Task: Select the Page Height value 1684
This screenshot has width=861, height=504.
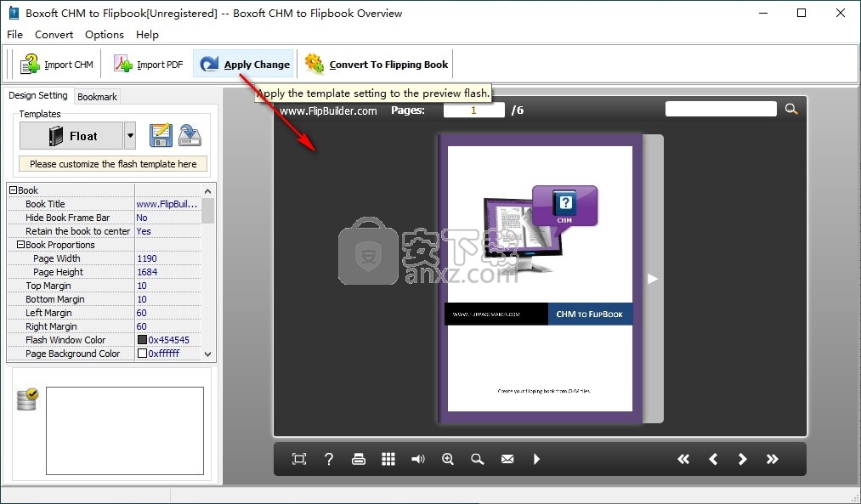Action: [x=167, y=272]
